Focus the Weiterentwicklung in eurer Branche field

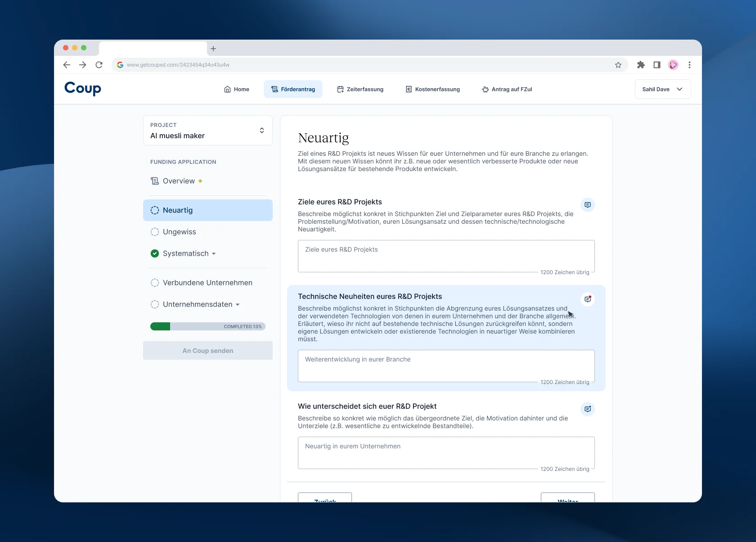click(446, 366)
